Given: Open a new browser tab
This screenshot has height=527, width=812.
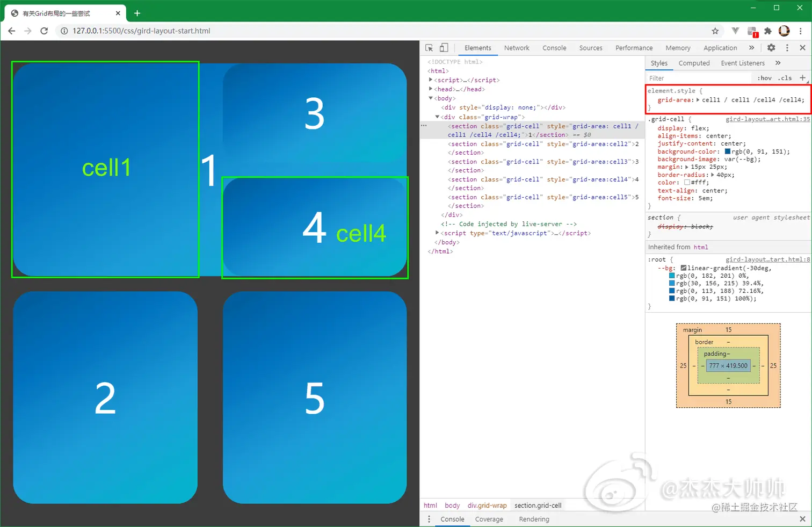Looking at the screenshot, I should click(x=137, y=13).
